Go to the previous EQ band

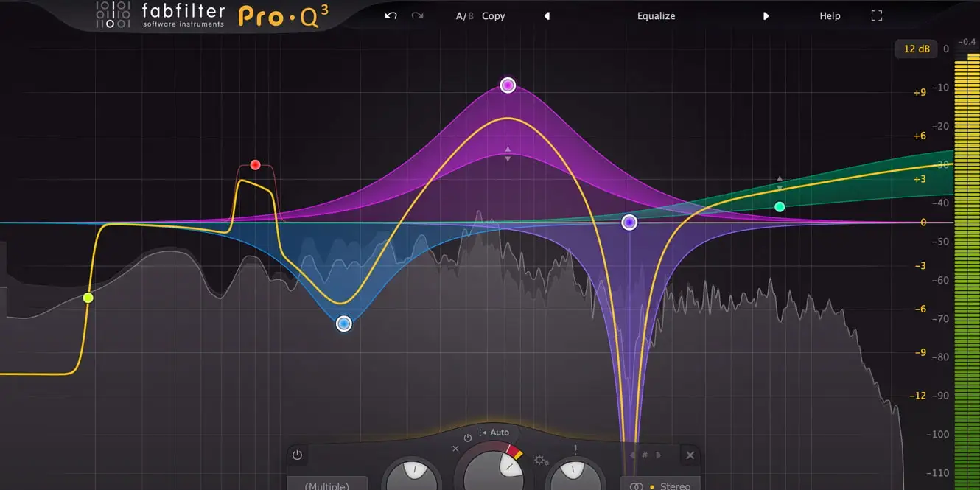point(631,455)
